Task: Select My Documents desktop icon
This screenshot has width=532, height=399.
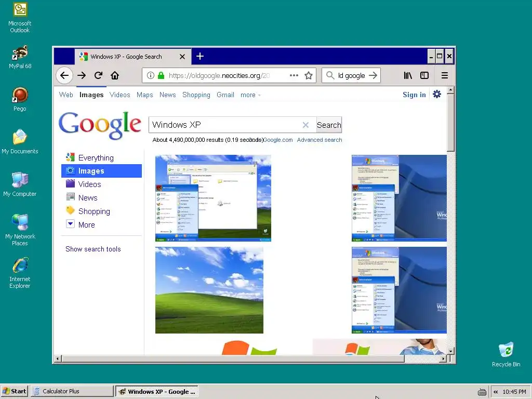Action: 20,142
